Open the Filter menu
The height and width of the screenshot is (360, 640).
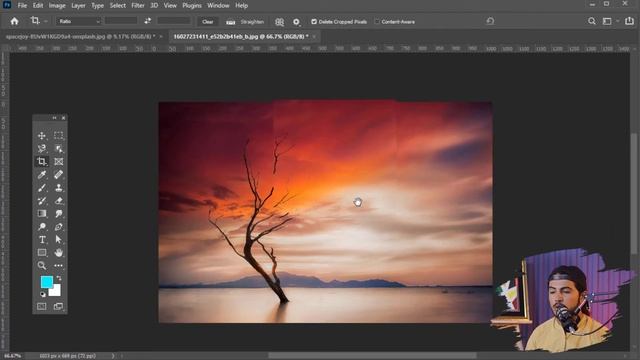138,6
